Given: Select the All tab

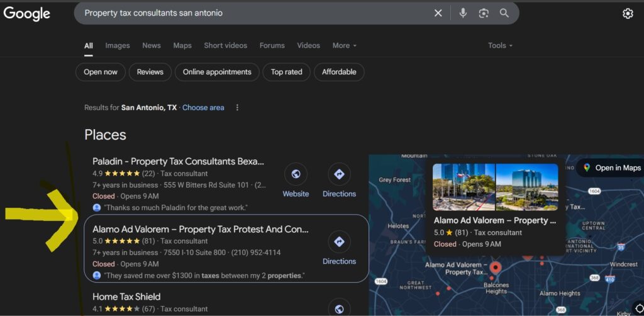Looking at the screenshot, I should [x=88, y=45].
